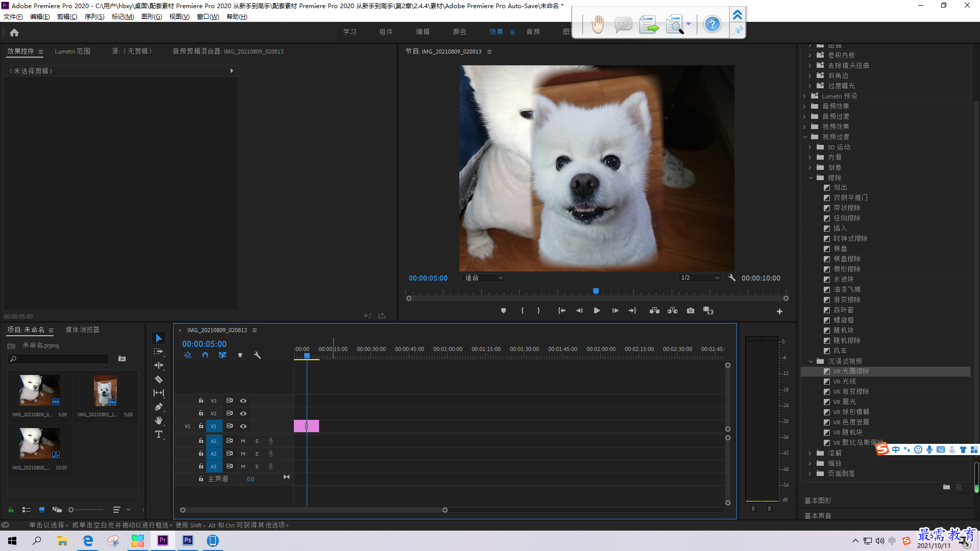
Task: Mute audio track A1
Action: (243, 441)
